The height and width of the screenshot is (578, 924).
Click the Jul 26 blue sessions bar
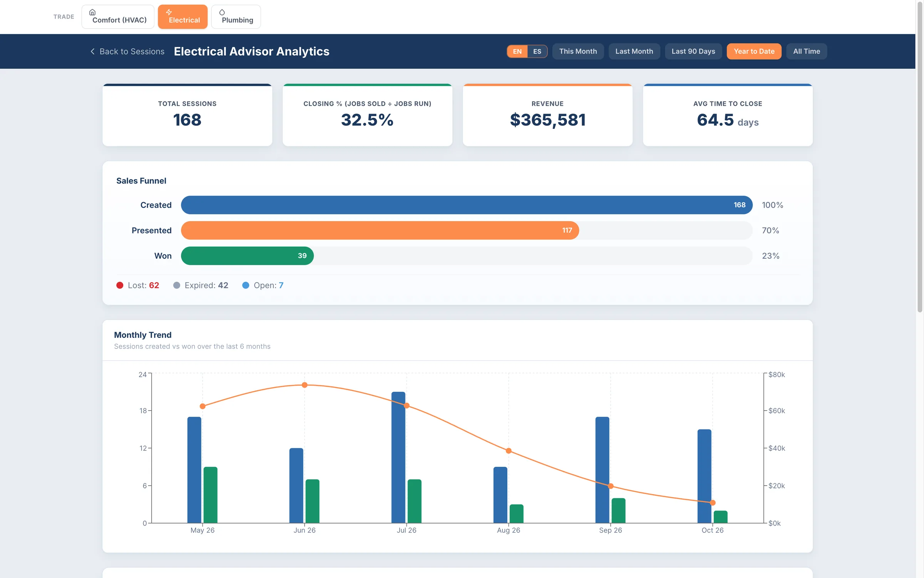click(x=398, y=457)
